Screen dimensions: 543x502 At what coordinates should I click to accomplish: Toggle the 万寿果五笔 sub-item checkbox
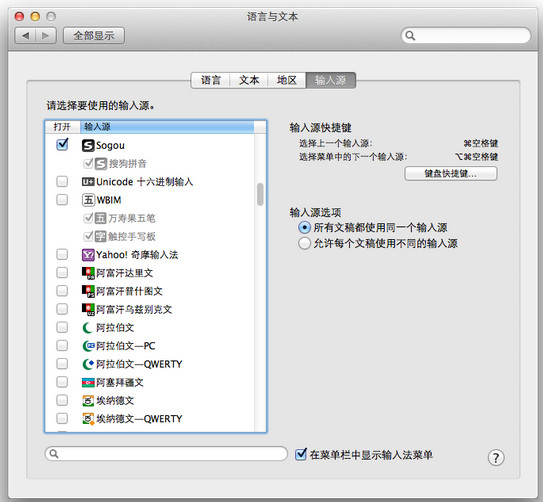tap(89, 217)
